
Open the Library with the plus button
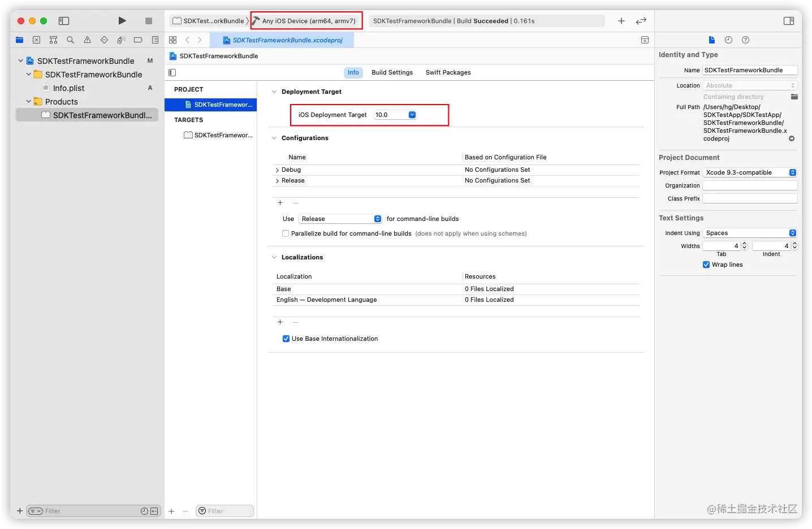621,21
